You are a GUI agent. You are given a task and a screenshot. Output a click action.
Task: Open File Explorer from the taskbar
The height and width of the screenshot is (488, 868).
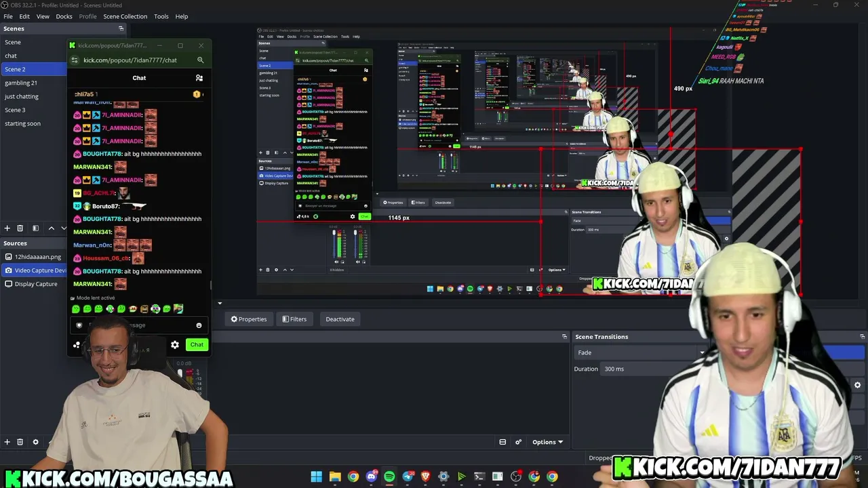coord(335,476)
